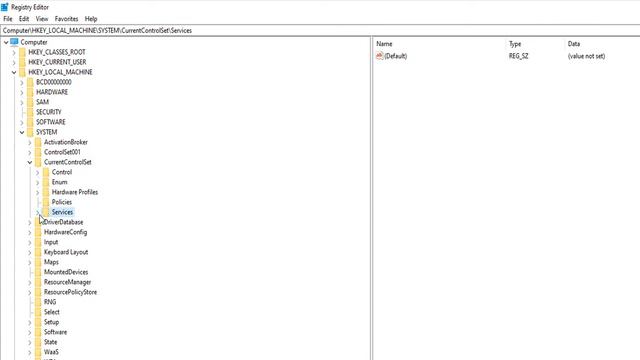Select the Select key
This screenshot has width=640, height=360.
point(51,312)
